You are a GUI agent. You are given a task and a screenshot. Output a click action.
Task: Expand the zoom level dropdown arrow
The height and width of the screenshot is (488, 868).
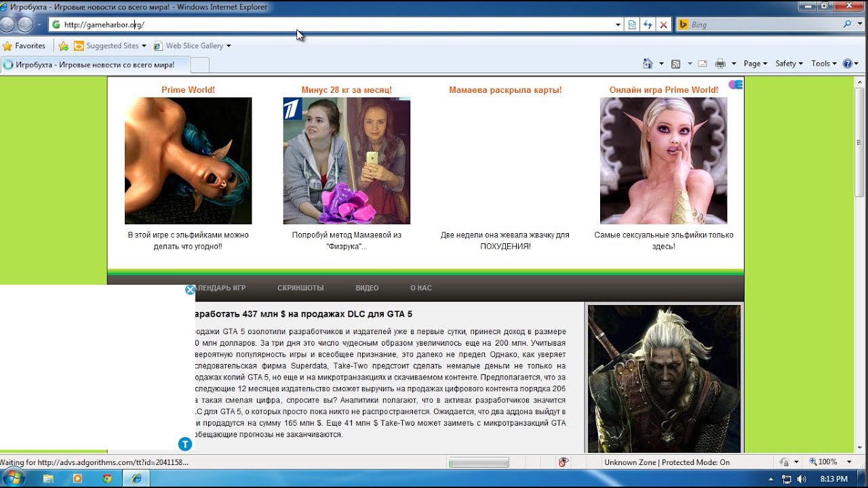tap(850, 462)
